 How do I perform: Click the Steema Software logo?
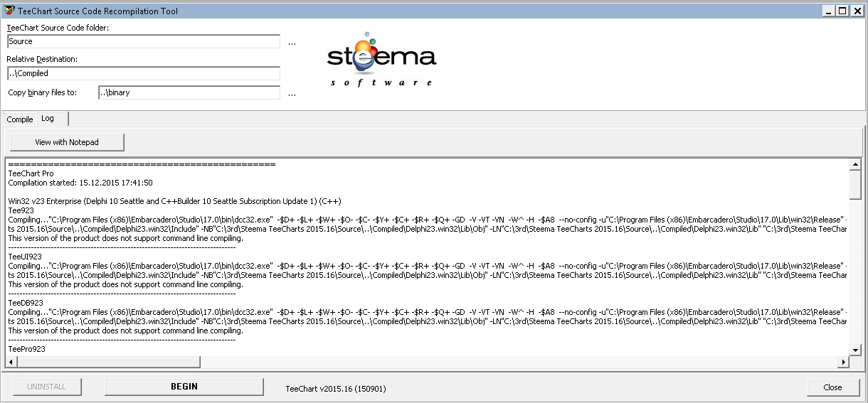pyautogui.click(x=382, y=59)
